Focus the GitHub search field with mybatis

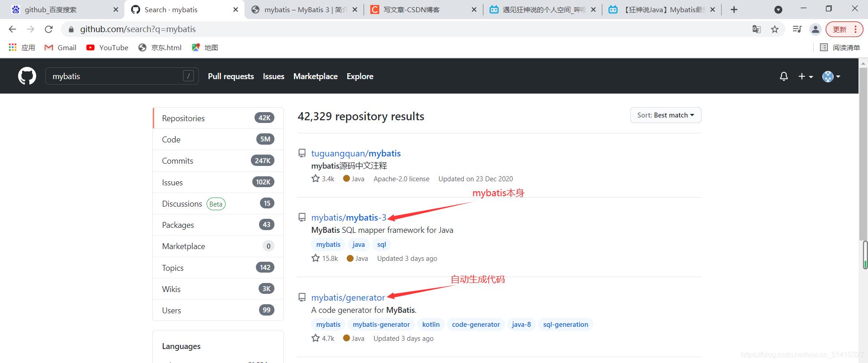coord(122,76)
